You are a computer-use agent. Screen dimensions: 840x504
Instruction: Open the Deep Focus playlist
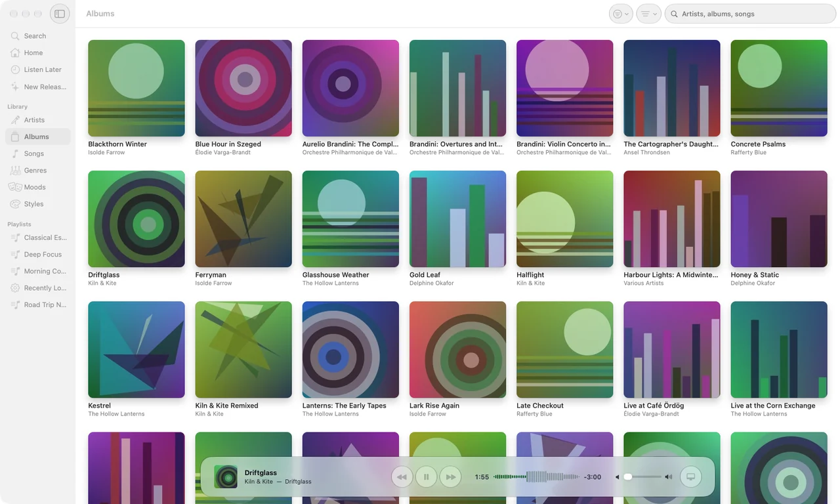(38, 255)
